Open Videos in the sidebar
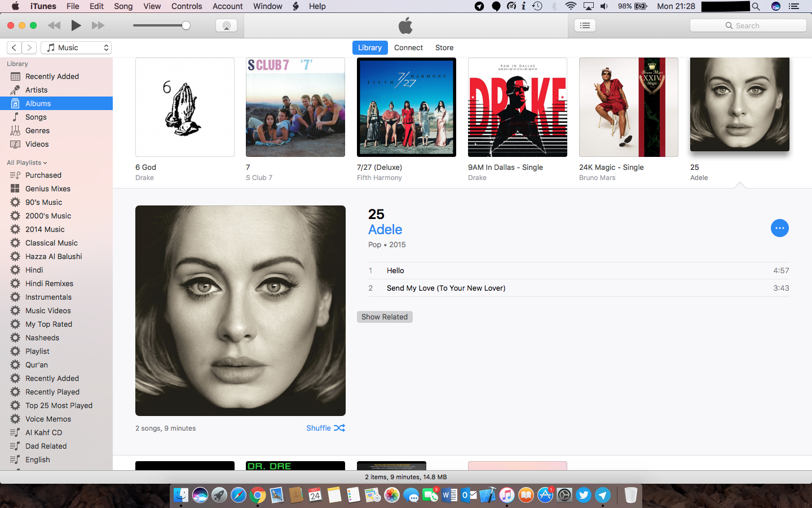The width and height of the screenshot is (812, 508). tap(56, 144)
